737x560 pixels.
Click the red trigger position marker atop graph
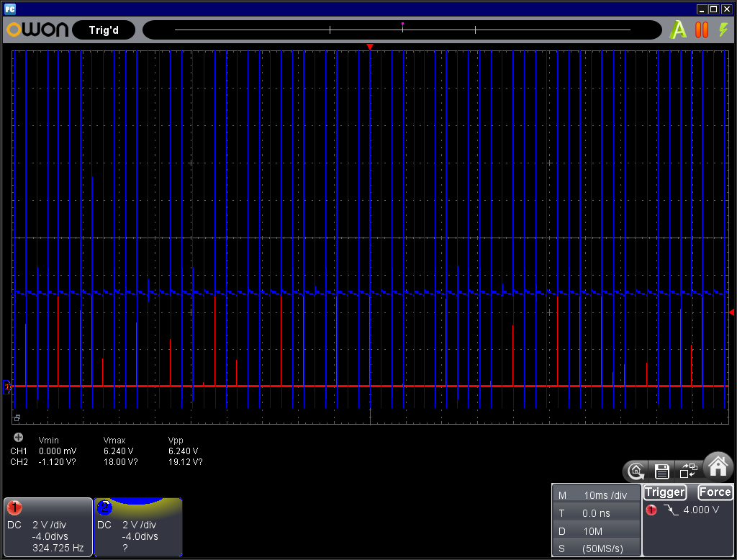370,47
